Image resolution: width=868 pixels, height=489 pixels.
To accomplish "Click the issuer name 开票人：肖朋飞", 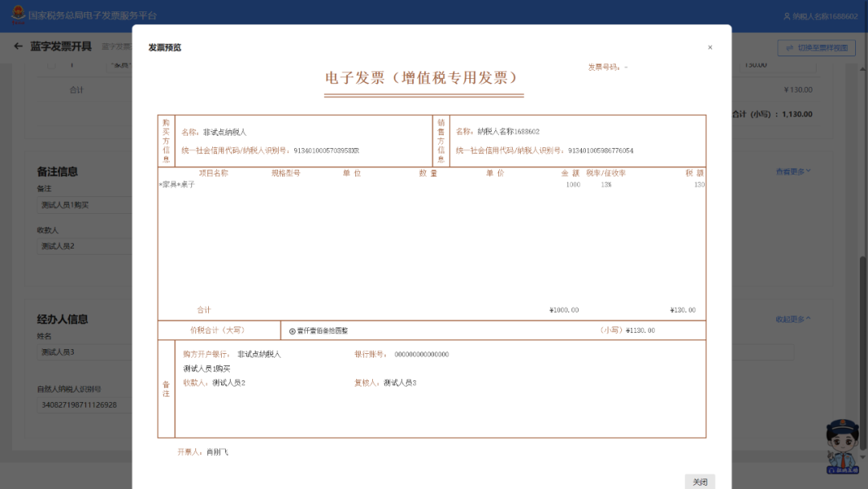I will (x=203, y=453).
